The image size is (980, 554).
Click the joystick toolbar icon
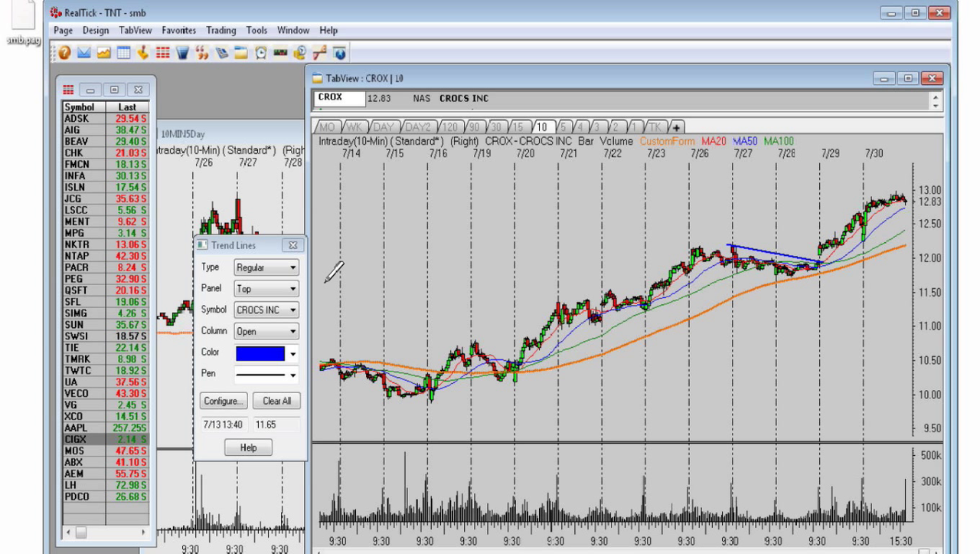[143, 53]
